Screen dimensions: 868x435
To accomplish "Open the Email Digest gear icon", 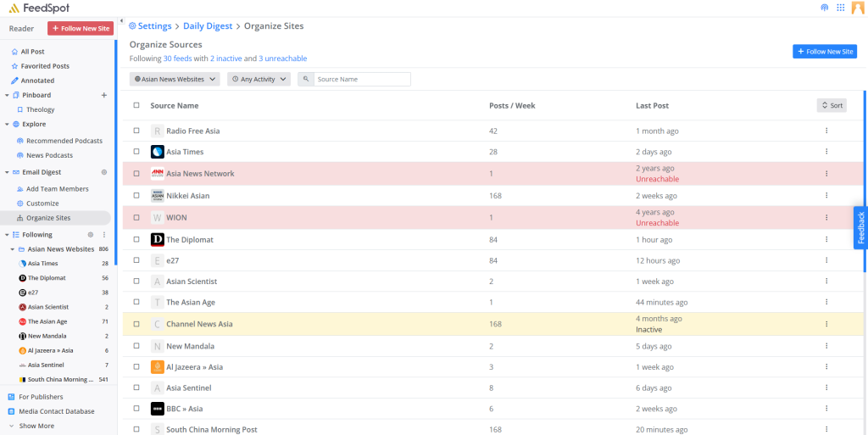I will (x=104, y=172).
